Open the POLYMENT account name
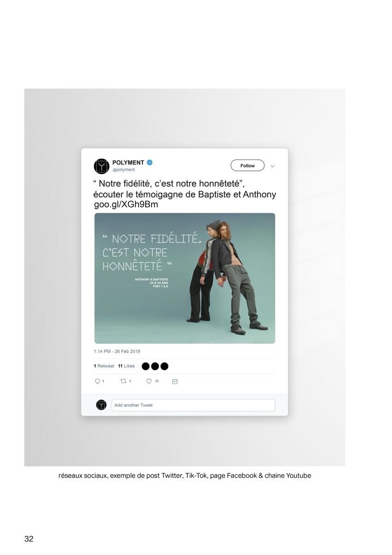Screen dimensions: 392x555 click(x=129, y=163)
